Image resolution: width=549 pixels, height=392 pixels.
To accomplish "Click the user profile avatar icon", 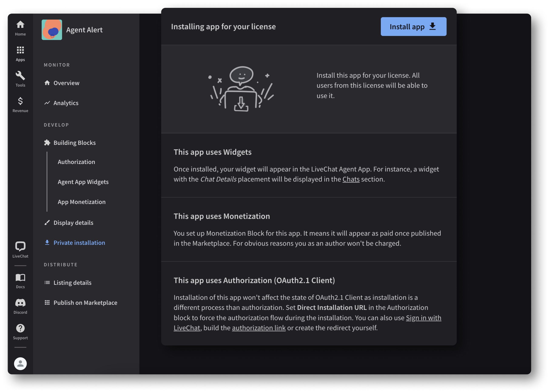I will [x=20, y=364].
